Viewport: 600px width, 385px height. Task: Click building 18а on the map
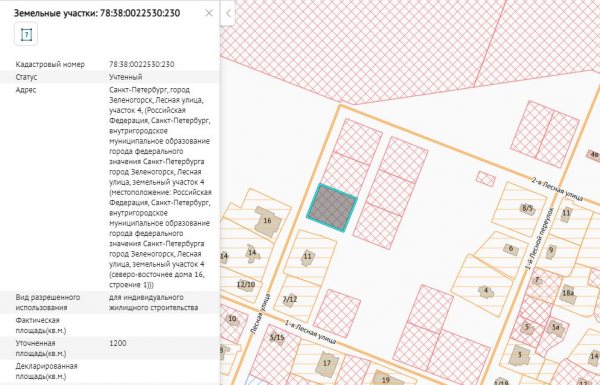[568, 294]
